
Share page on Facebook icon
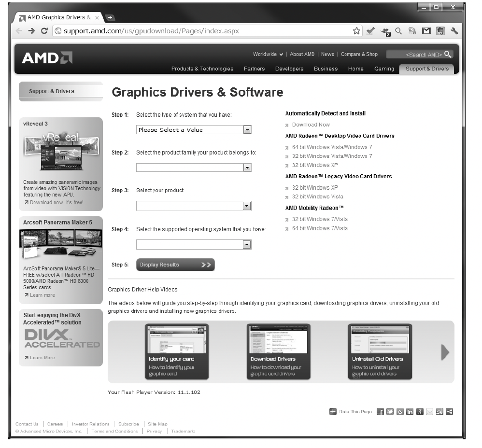380,412
